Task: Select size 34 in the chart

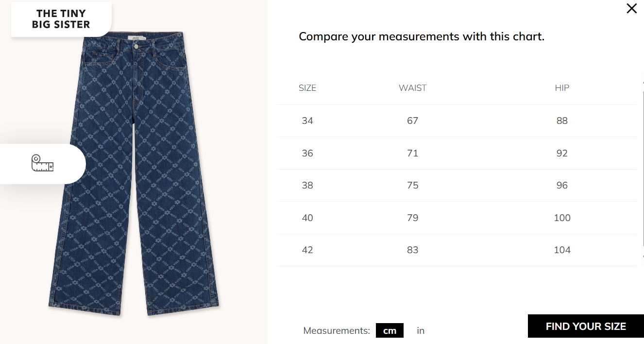Action: pyautogui.click(x=307, y=120)
